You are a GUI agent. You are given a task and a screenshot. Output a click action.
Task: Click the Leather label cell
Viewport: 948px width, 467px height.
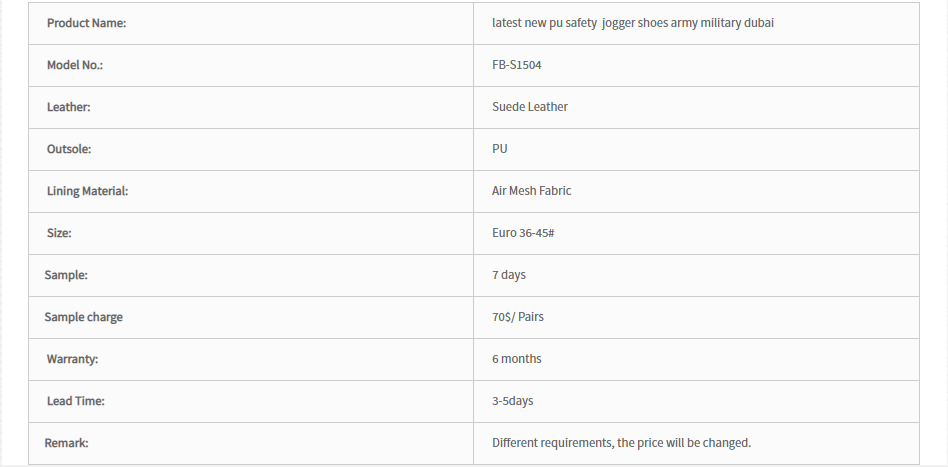[251, 107]
